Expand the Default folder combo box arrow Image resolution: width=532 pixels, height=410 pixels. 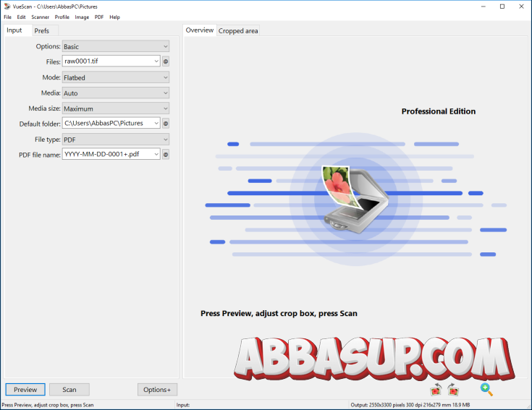156,124
